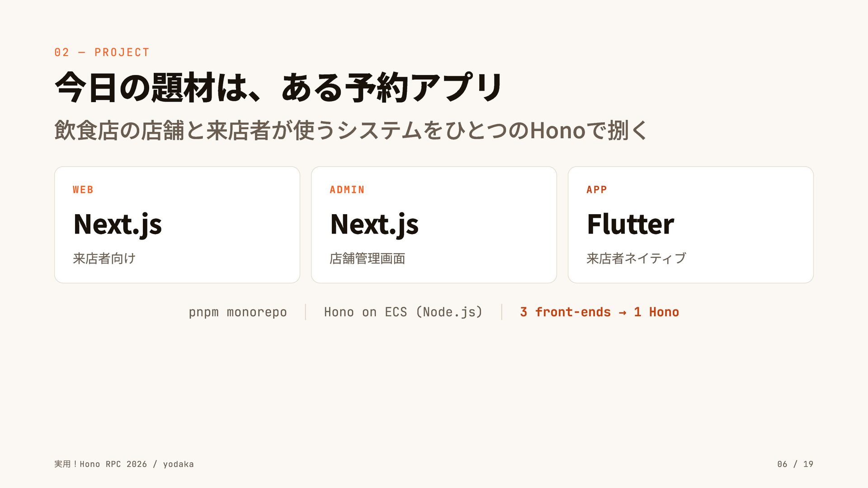Click the slide page number "06 / 19"
The width and height of the screenshot is (868, 488).
795,464
